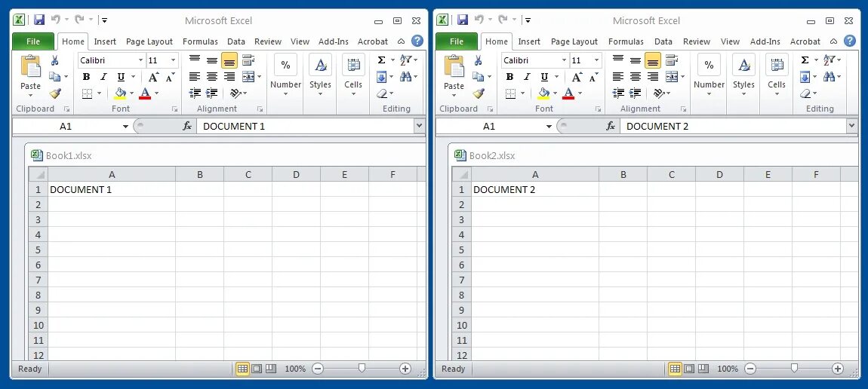
Task: Click Save icon in right window title bar
Action: pyautogui.click(x=462, y=20)
